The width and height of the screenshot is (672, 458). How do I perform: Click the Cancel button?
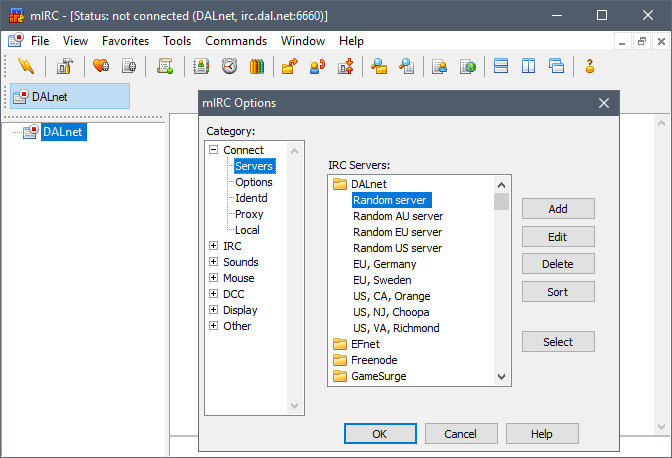pyautogui.click(x=461, y=434)
